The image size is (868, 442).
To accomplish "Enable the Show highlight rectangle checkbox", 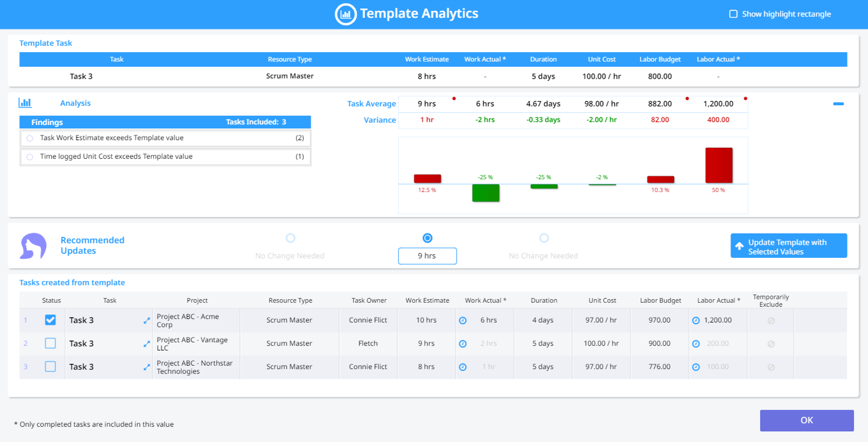I will pyautogui.click(x=733, y=14).
